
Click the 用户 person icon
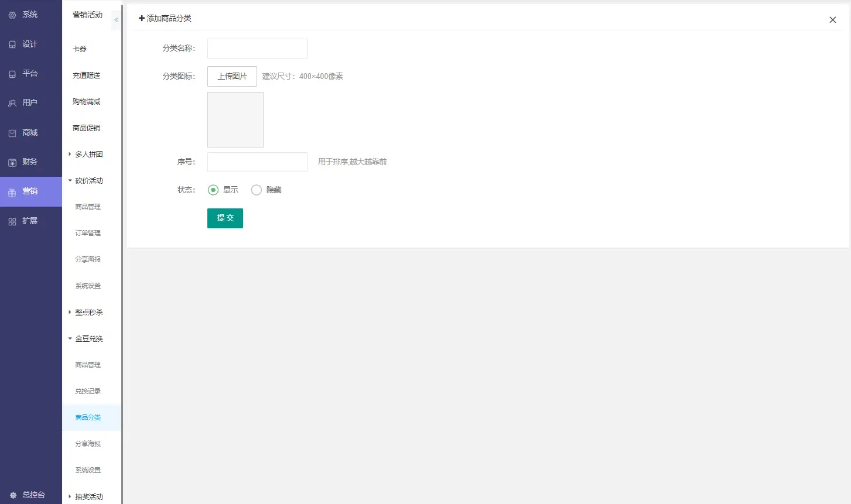(x=12, y=104)
